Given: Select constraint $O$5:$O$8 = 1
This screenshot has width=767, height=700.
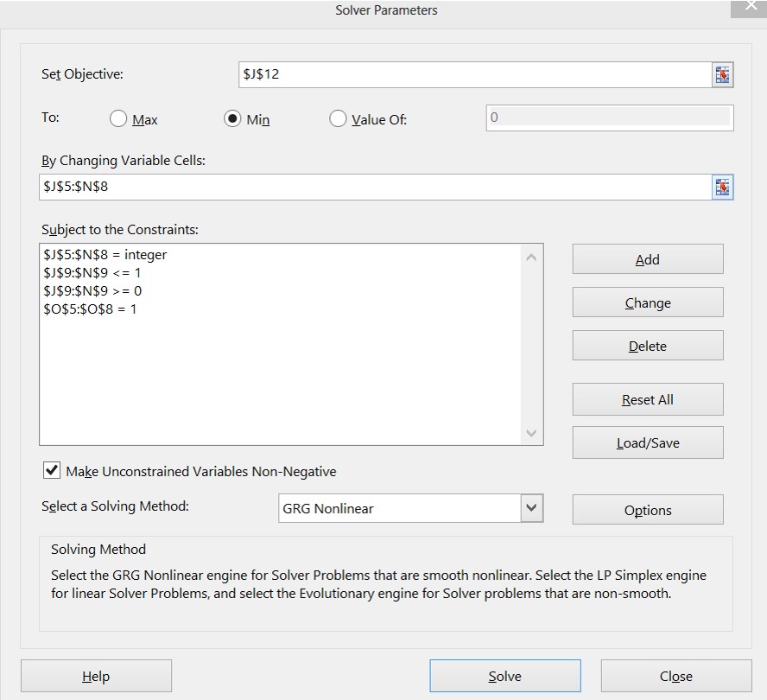Looking at the screenshot, I should 90,309.
